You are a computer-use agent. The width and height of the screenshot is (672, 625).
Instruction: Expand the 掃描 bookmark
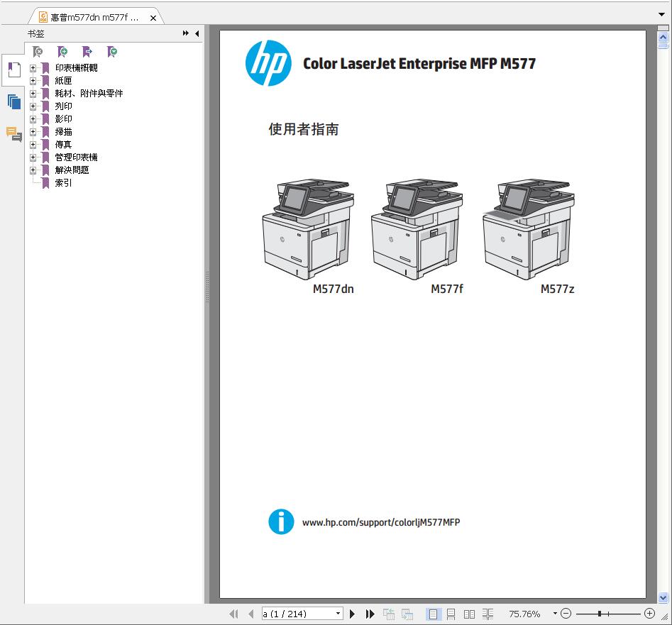(x=33, y=132)
